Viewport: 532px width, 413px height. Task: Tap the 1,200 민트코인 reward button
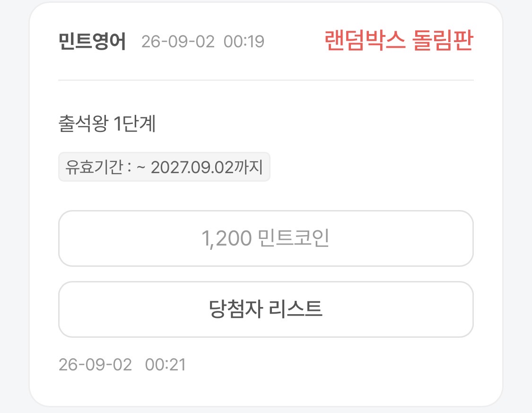[x=266, y=238]
